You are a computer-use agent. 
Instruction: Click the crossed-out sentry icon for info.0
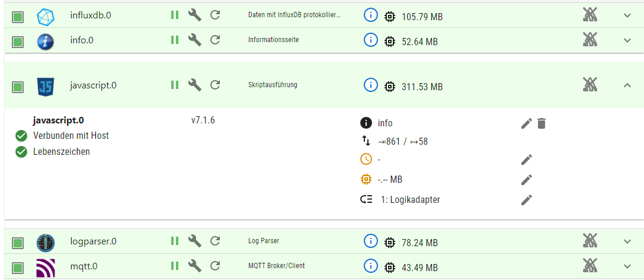point(589,40)
